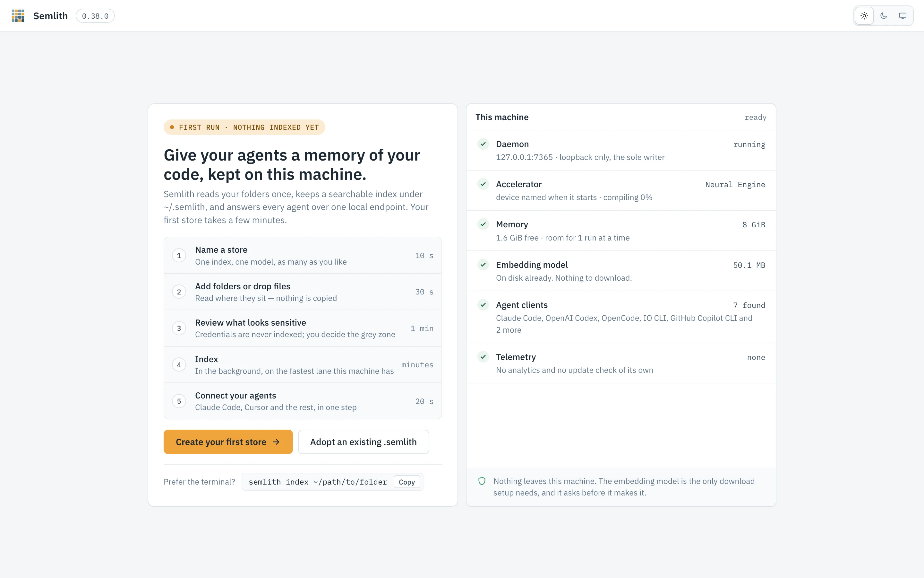This screenshot has height=578, width=924.
Task: Click the 50.1 MB model size
Action: (x=749, y=265)
